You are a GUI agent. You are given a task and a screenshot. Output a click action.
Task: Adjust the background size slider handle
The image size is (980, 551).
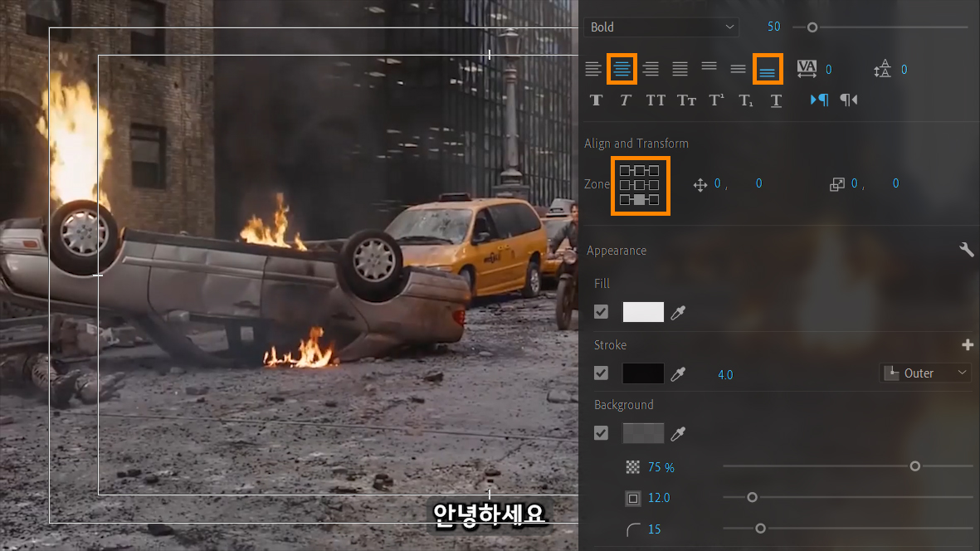point(752,497)
